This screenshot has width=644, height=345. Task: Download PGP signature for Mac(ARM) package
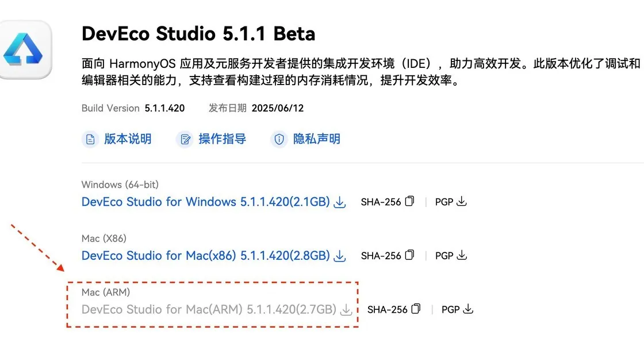(468, 309)
